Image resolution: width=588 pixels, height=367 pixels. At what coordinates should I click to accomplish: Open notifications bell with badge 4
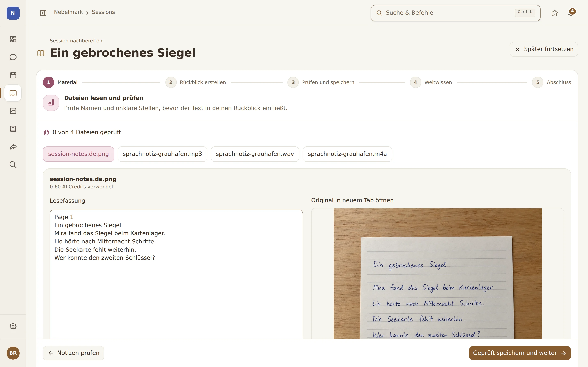click(571, 13)
